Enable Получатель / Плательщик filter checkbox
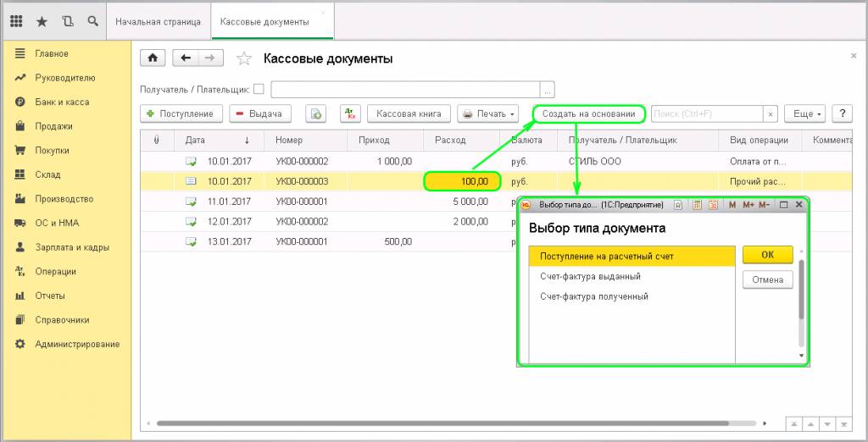 point(259,89)
